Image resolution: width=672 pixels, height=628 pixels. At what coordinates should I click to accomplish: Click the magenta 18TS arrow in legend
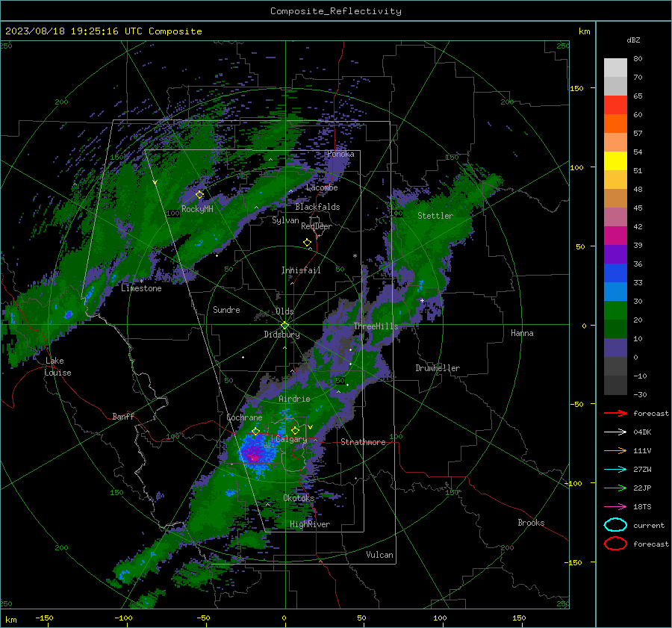click(615, 507)
